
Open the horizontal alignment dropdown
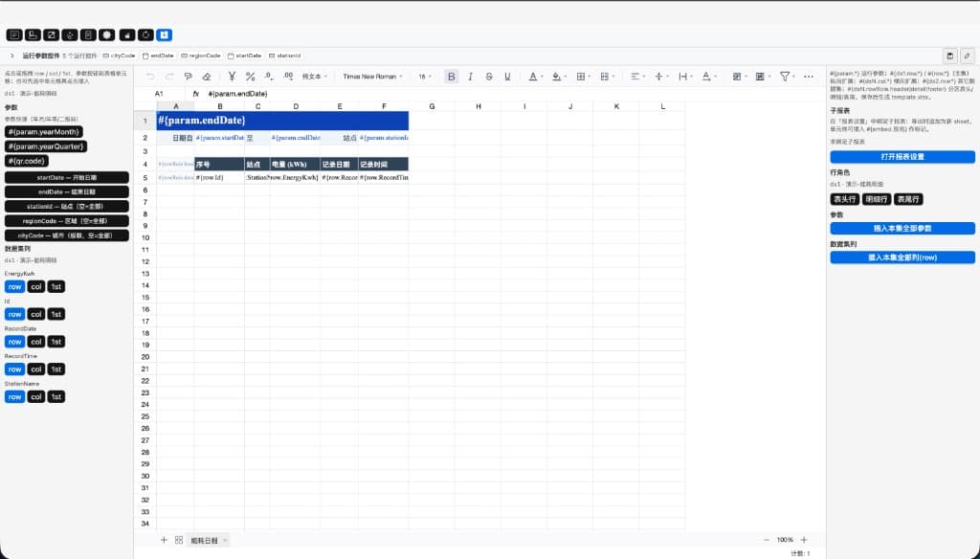[x=637, y=77]
